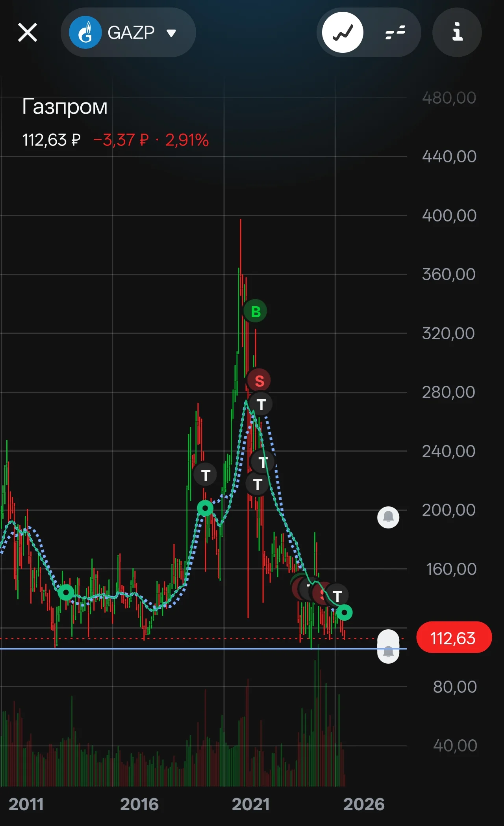Image resolution: width=504 pixels, height=826 pixels.
Task: Tap the 2026 year label
Action: (x=364, y=804)
